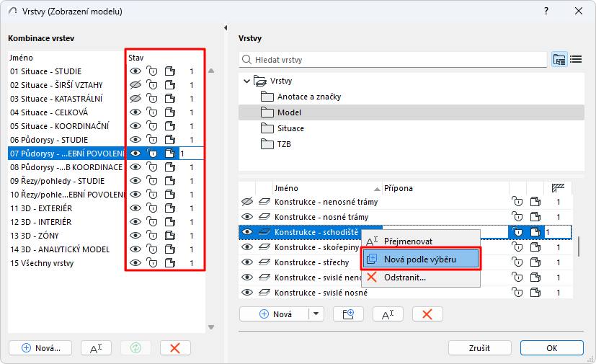Show the Konstrukce - nenosné trámy layer
Screen dimensions: 596x364
[x=247, y=202]
